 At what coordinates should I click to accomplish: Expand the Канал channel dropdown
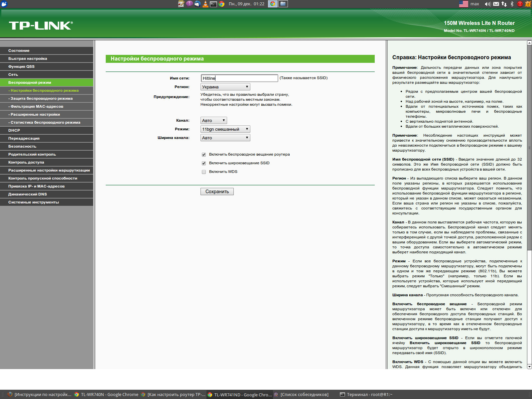coord(213,121)
